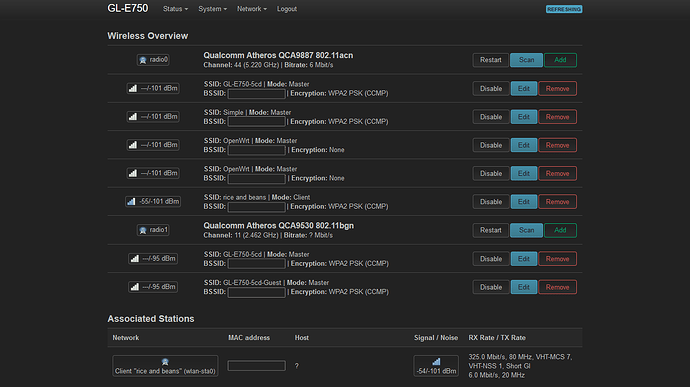
Task: Disable the rice and beans client network
Action: point(491,202)
